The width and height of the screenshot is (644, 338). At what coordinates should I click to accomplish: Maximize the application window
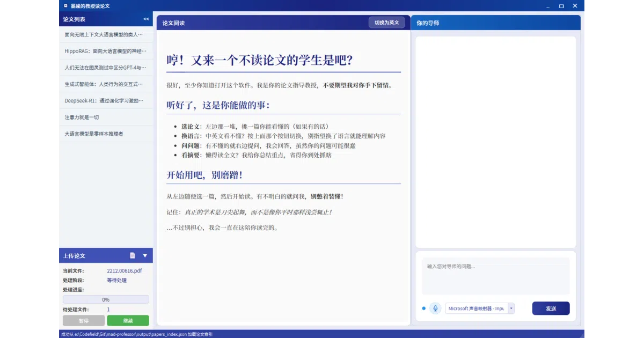[561, 6]
